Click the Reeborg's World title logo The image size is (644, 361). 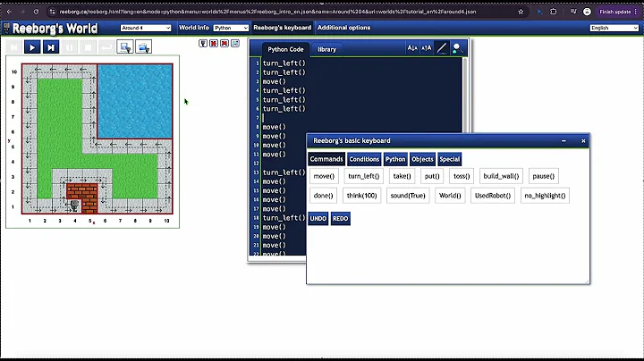tap(55, 29)
